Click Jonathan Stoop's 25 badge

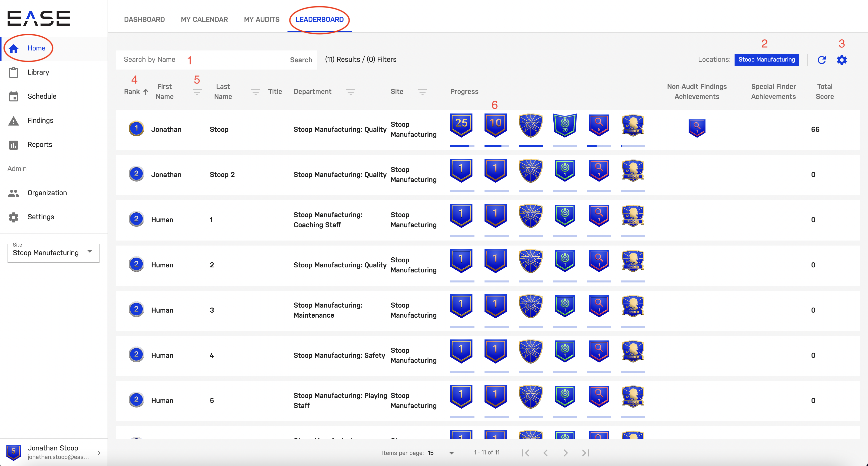point(461,125)
